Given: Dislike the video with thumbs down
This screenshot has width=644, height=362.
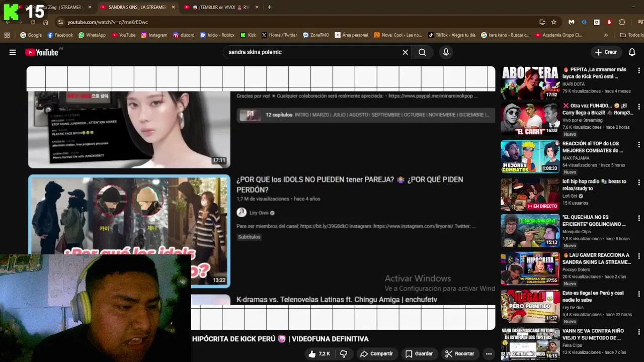Looking at the screenshot, I should pyautogui.click(x=344, y=354).
